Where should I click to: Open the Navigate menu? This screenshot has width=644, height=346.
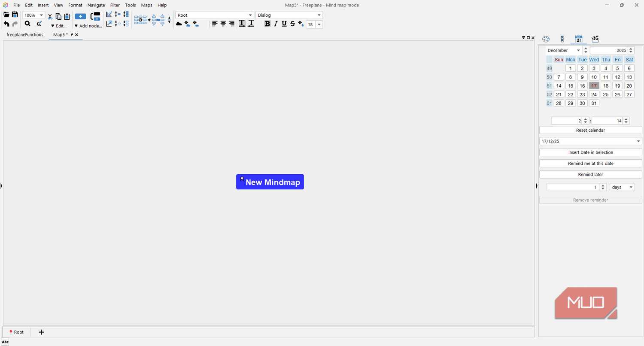96,5
